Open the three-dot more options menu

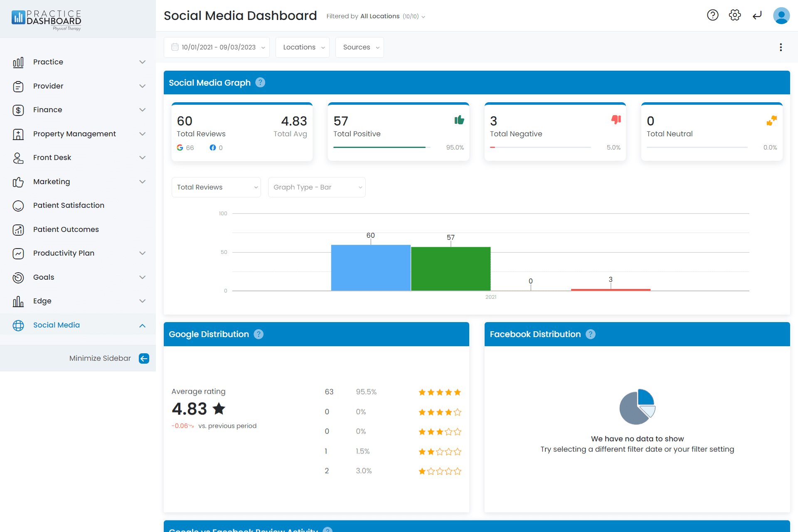[781, 47]
